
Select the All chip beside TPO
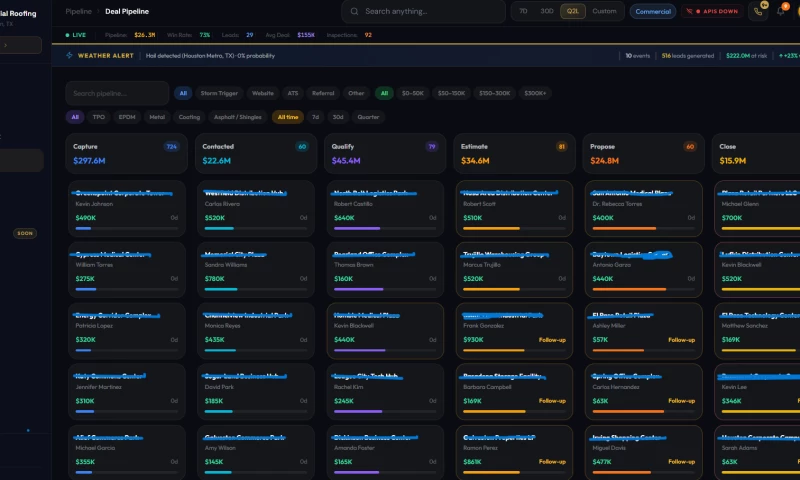click(75, 117)
